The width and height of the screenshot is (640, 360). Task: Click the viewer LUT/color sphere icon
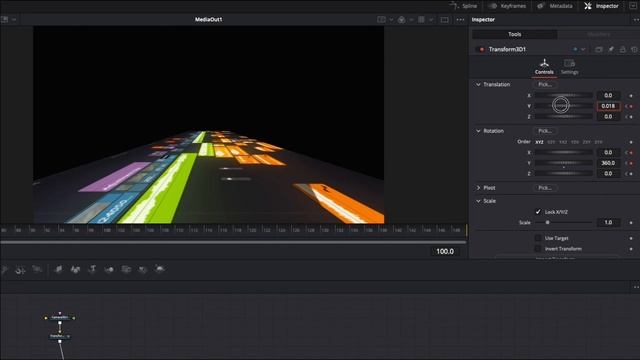coord(402,20)
